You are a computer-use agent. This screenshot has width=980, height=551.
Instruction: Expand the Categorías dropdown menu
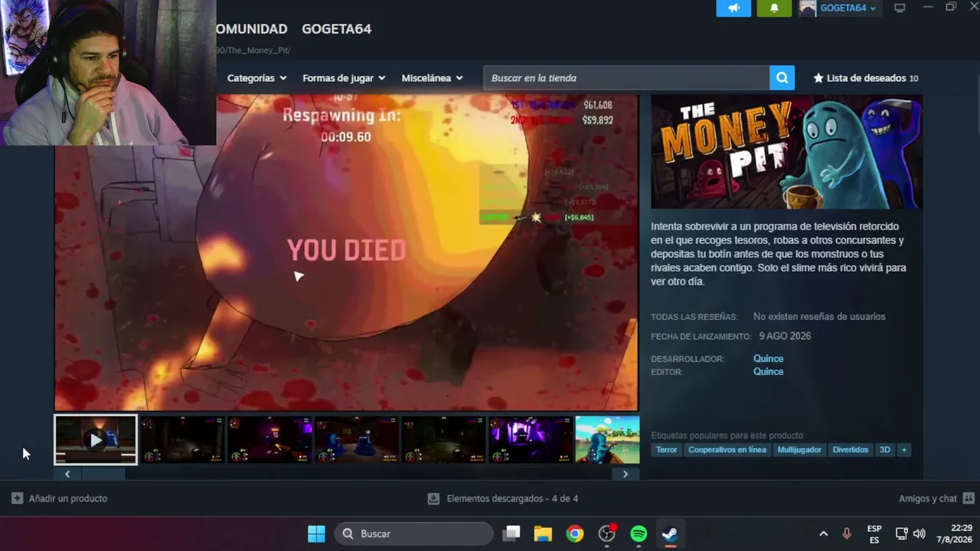click(256, 78)
